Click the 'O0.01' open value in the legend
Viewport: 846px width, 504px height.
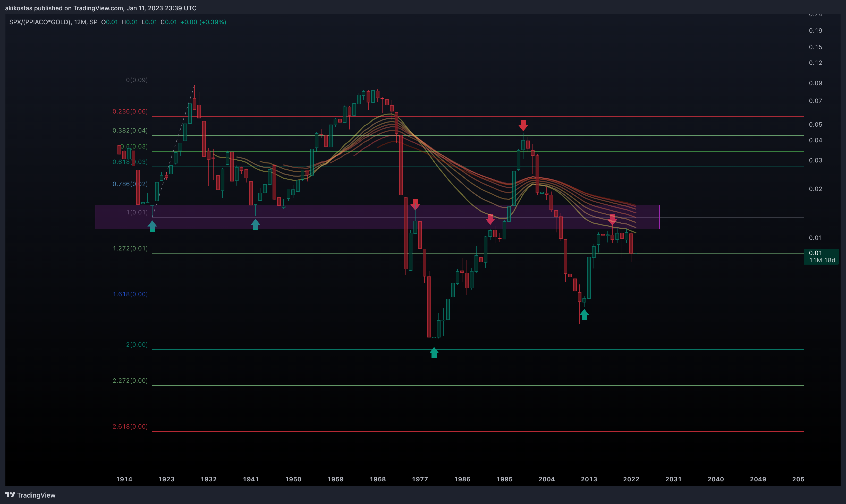click(109, 22)
